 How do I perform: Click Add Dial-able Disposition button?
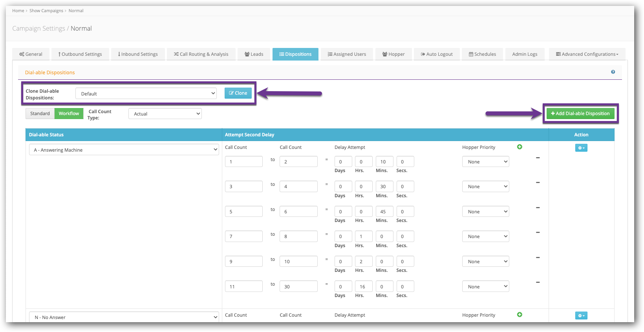[580, 114]
